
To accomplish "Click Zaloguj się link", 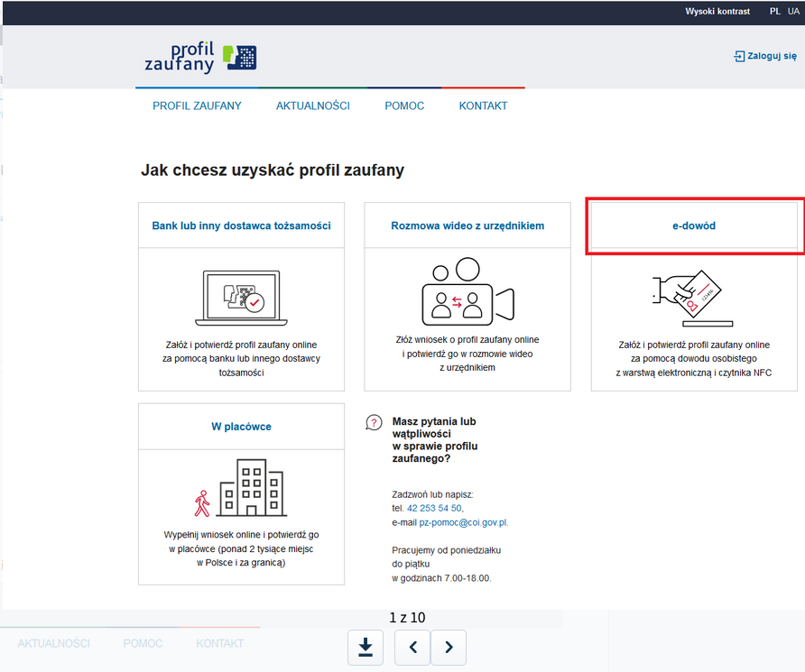I will click(772, 56).
